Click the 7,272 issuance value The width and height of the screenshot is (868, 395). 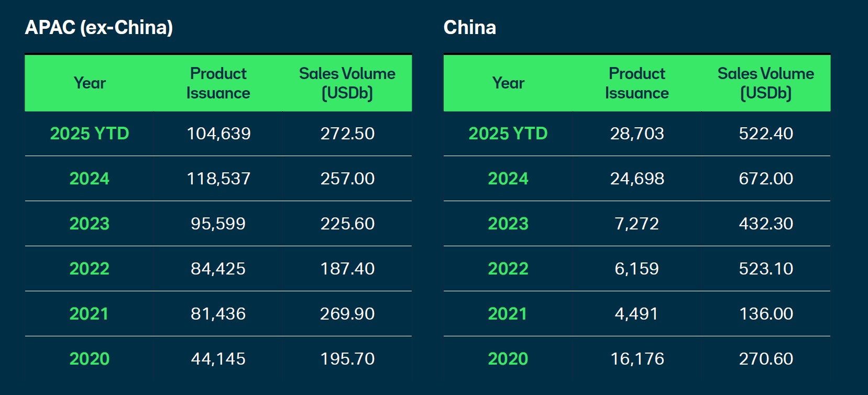636,224
